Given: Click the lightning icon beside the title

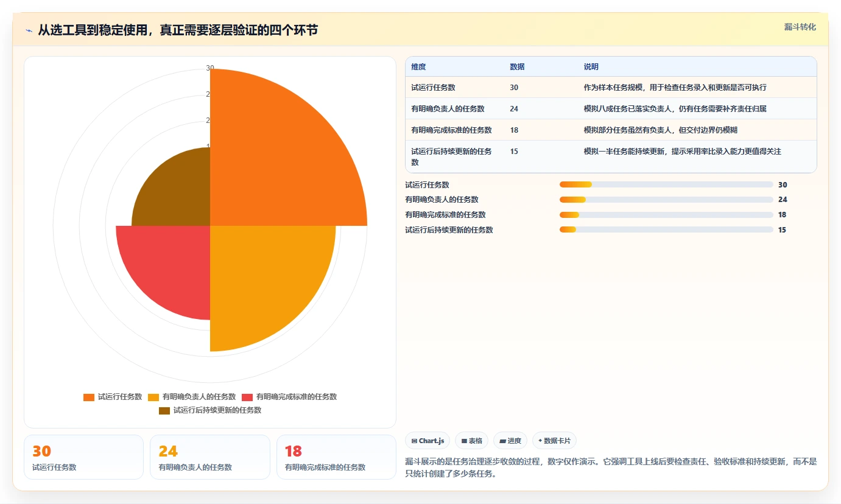Looking at the screenshot, I should 29,30.
